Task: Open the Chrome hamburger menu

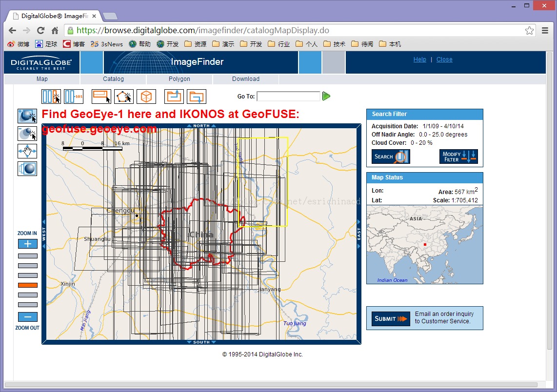Action: (545, 31)
